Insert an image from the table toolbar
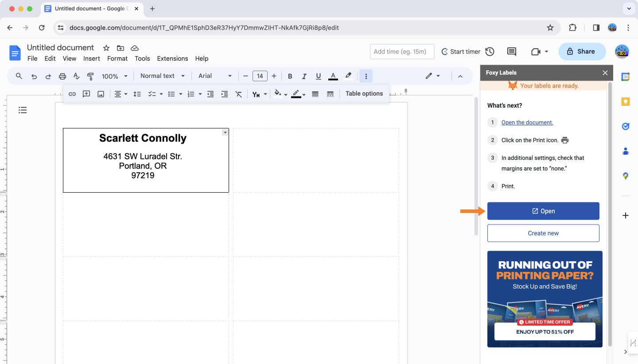Viewport: 638px width, 364px height. tap(101, 93)
